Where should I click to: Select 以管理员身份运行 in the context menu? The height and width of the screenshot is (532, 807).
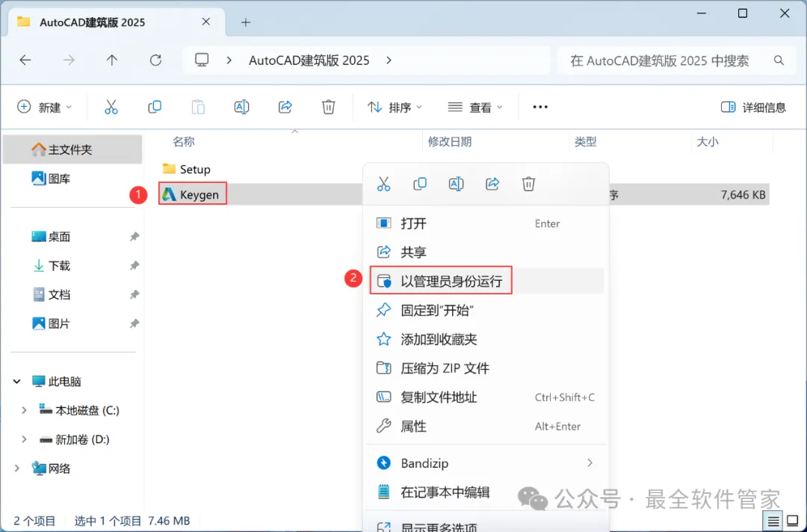[486, 281]
